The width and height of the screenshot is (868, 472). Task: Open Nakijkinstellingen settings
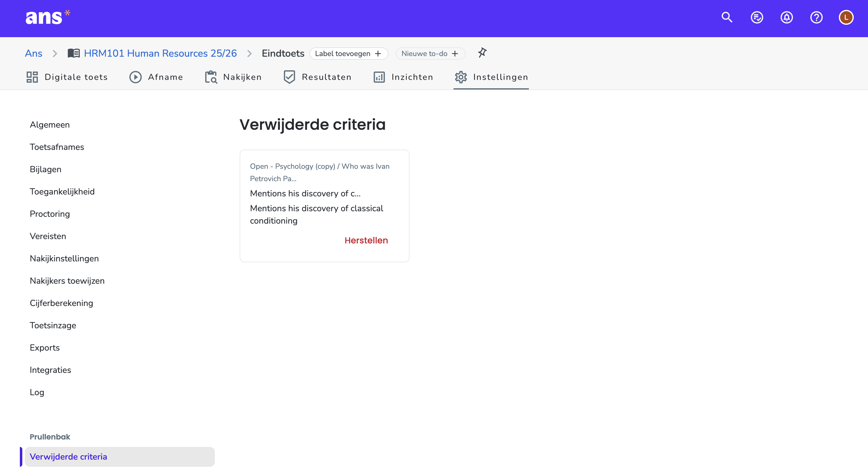tap(64, 259)
